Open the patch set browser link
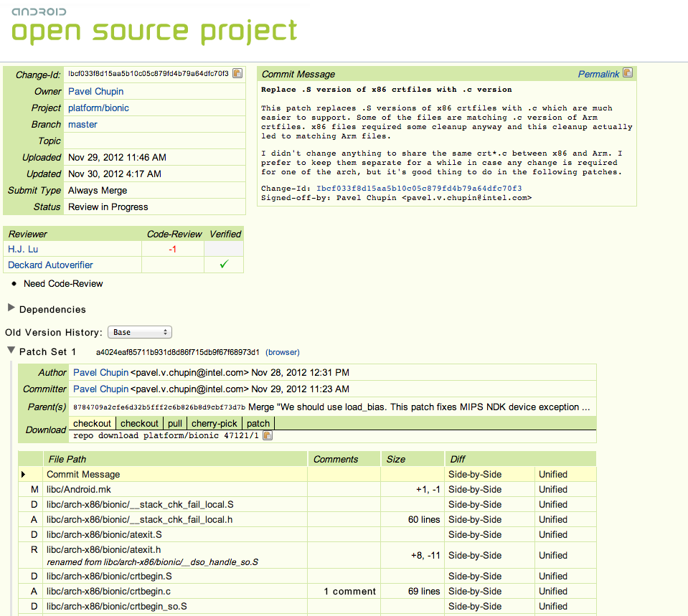 282,352
